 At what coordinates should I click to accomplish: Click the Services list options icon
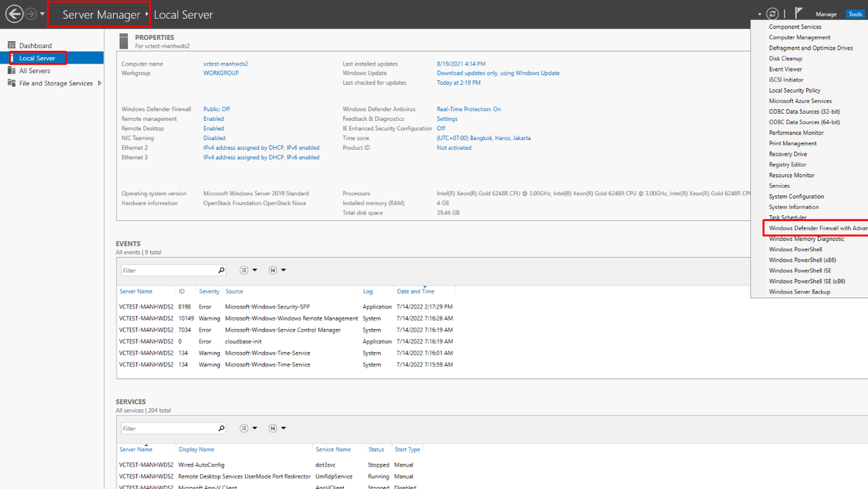click(244, 429)
